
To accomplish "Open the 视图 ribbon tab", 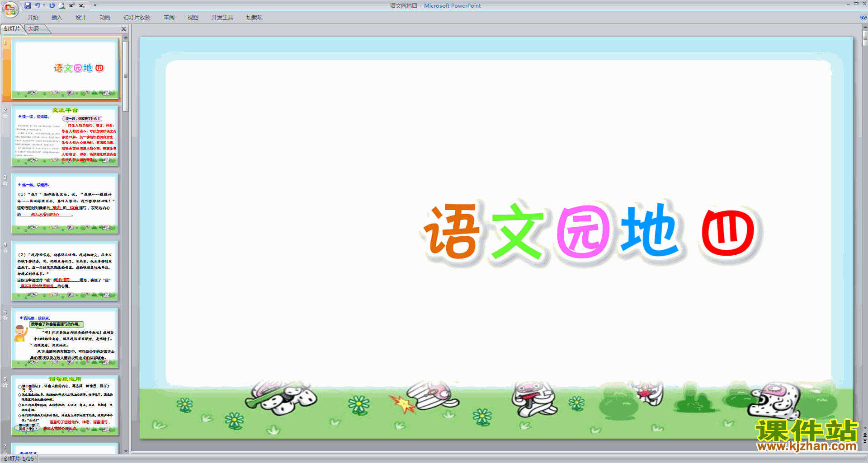I will [193, 18].
